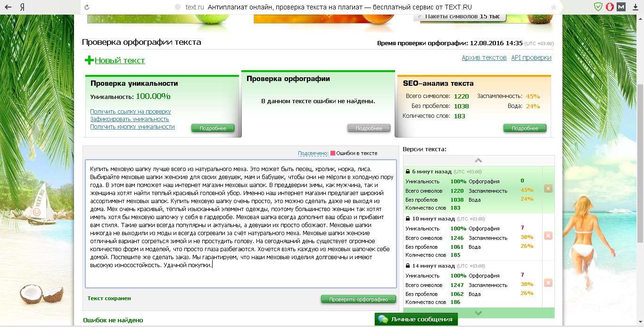This screenshot has width=644, height=327.
Task: Click the pink 'Ошибки в тексте' color swatch
Action: (333, 153)
